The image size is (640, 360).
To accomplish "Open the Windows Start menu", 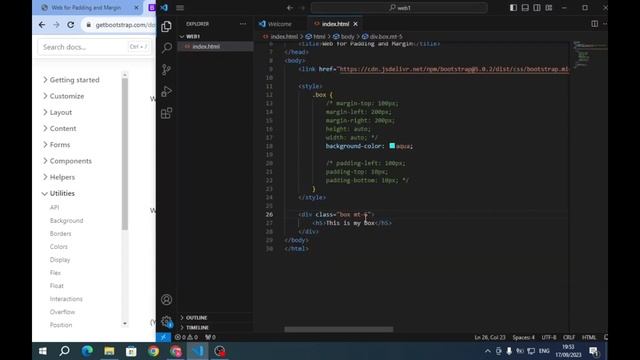I will tap(42, 351).
